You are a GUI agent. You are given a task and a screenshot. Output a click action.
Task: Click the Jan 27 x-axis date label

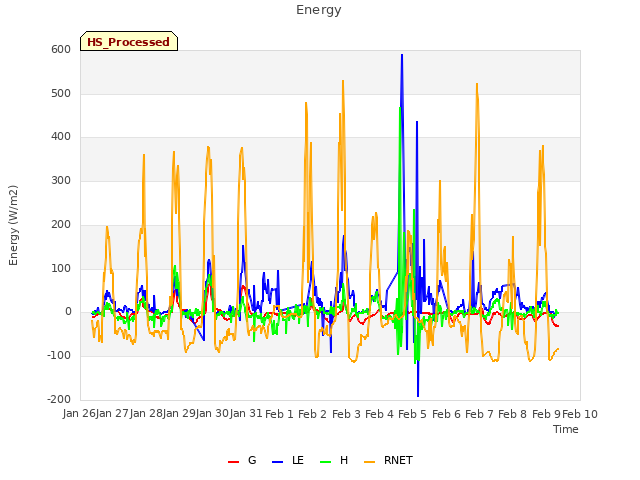[x=113, y=414]
